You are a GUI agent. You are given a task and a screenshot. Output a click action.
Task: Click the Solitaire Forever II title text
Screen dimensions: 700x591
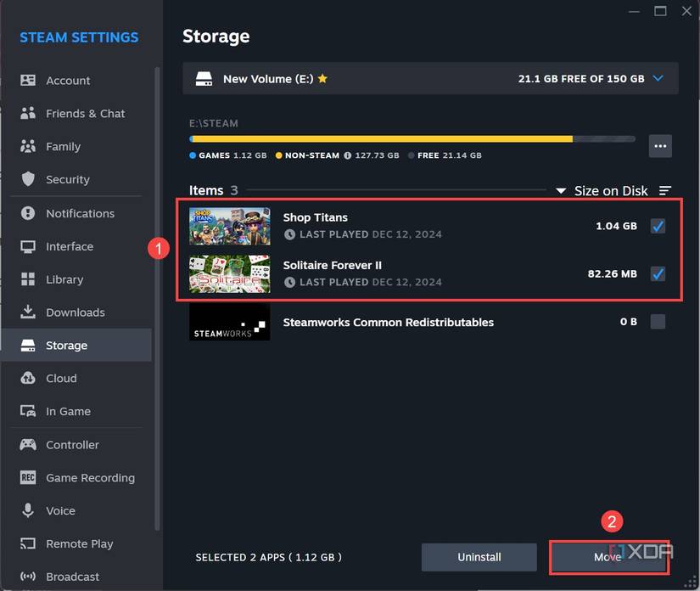pyautogui.click(x=332, y=265)
